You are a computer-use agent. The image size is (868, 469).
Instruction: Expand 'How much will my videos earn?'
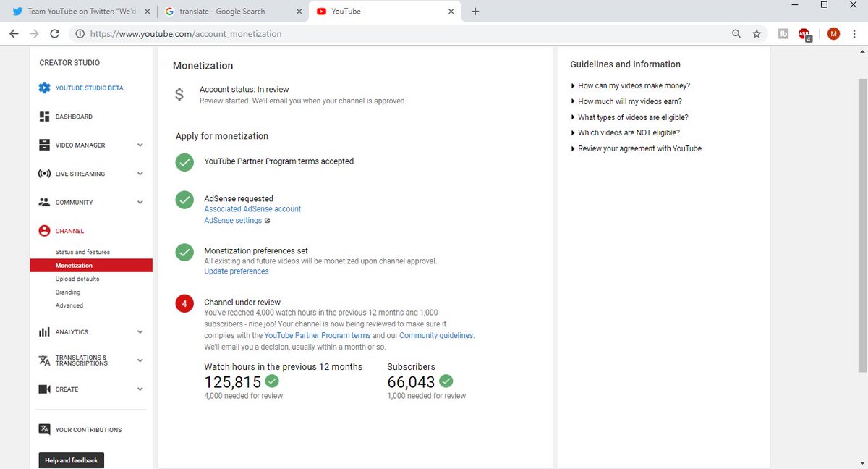[x=626, y=101]
